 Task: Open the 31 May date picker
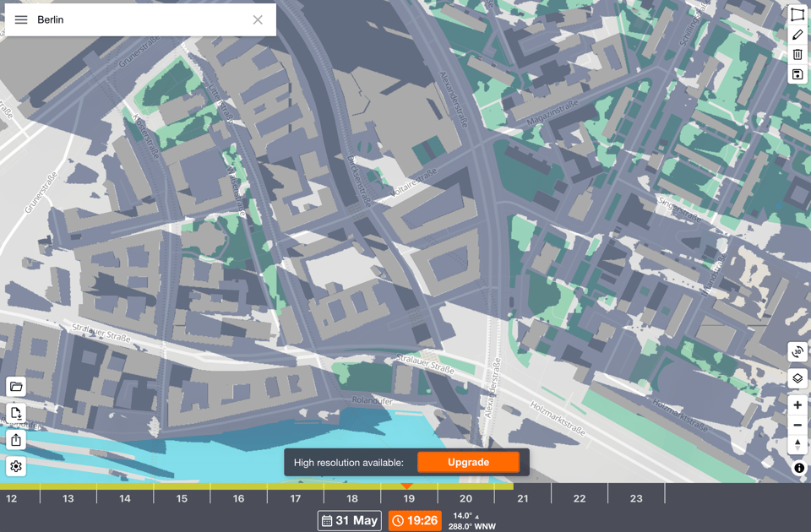tap(350, 520)
